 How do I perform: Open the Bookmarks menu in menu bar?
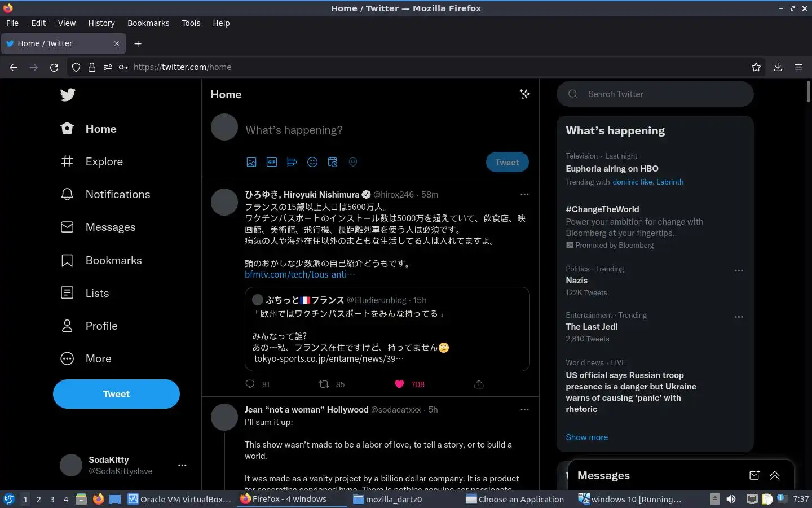148,23
